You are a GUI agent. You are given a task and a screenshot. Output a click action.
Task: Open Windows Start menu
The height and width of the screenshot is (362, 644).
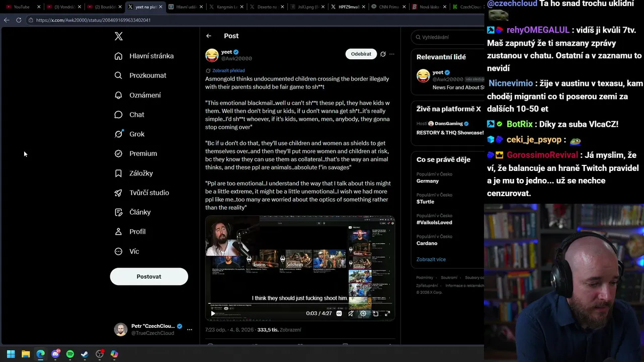(x=11, y=354)
